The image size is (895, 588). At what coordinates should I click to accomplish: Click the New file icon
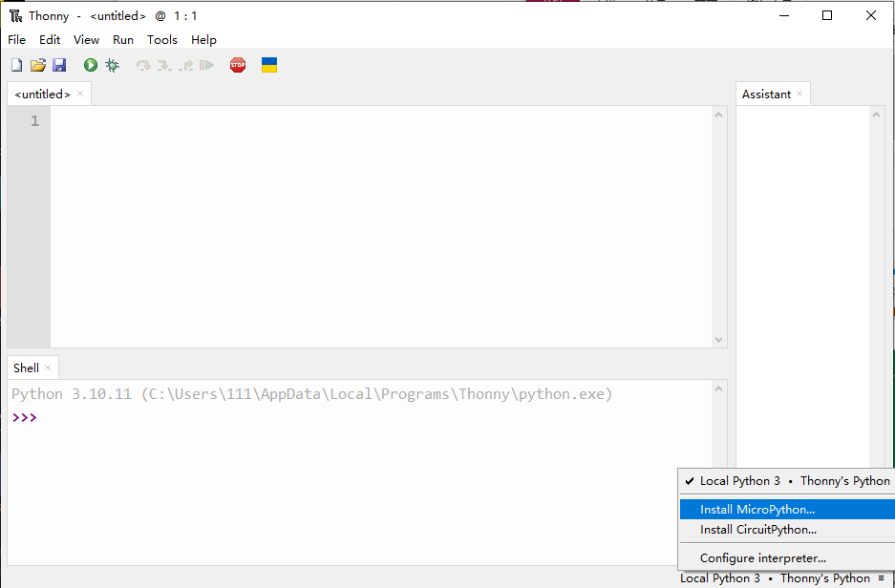point(16,65)
